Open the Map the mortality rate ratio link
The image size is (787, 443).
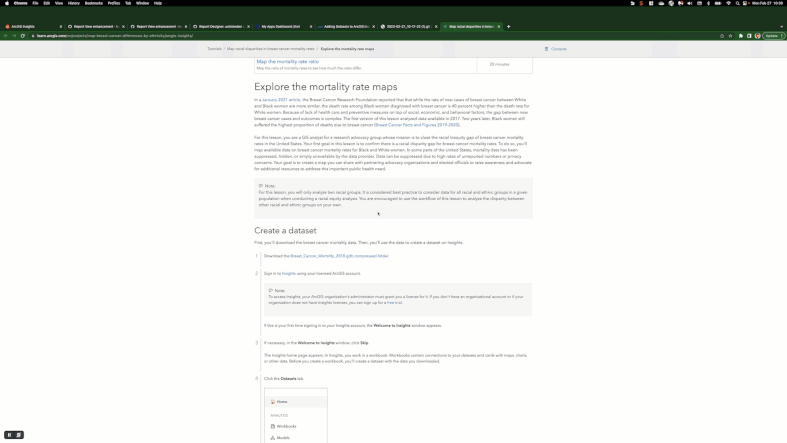[288, 62]
